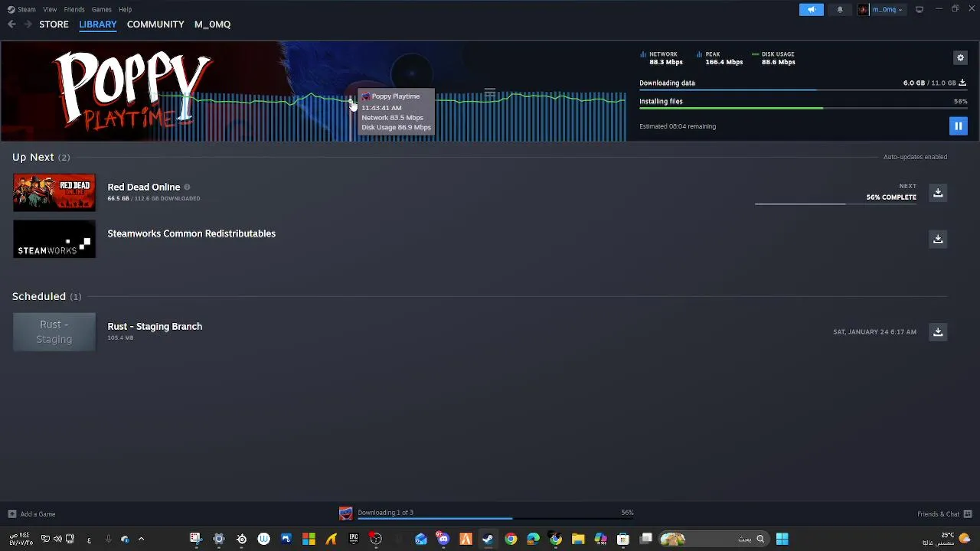This screenshot has height=551, width=980.
Task: Switch to Big Picture mode icon
Action: [919, 9]
